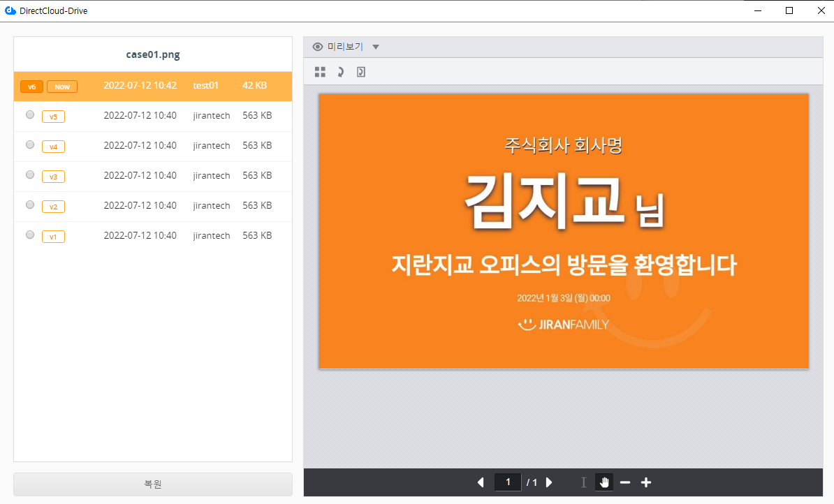The width and height of the screenshot is (834, 504).
Task: Select the text cursor tool
Action: point(584,482)
